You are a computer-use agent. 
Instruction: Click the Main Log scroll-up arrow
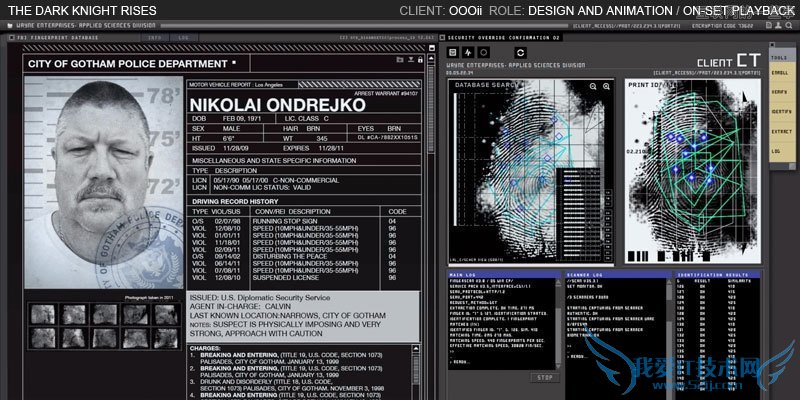point(559,281)
